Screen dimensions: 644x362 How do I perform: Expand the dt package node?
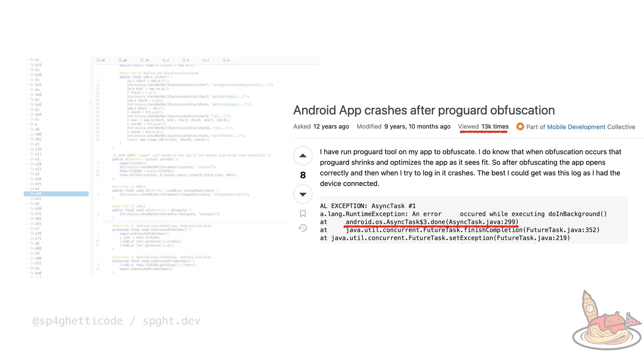(27, 60)
